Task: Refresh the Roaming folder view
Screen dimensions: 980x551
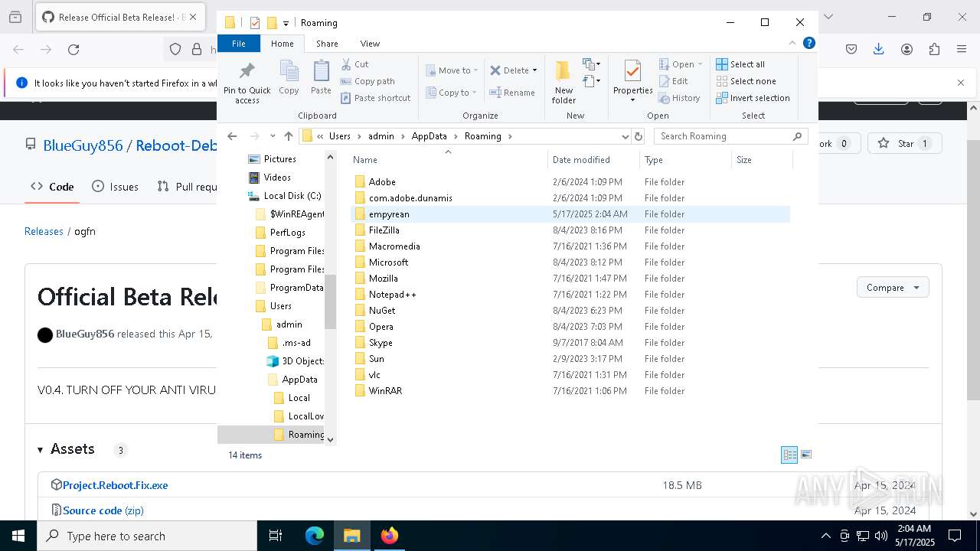Action: point(639,136)
